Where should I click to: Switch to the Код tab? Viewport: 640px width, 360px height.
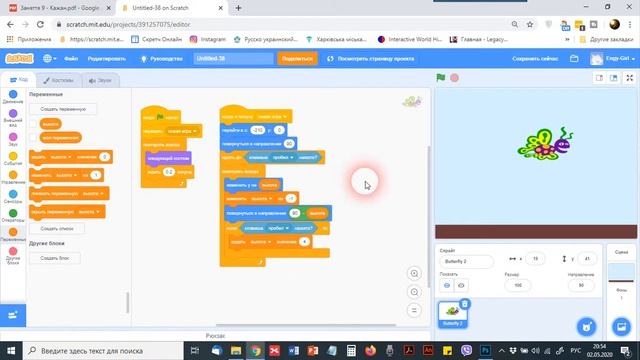[19, 80]
